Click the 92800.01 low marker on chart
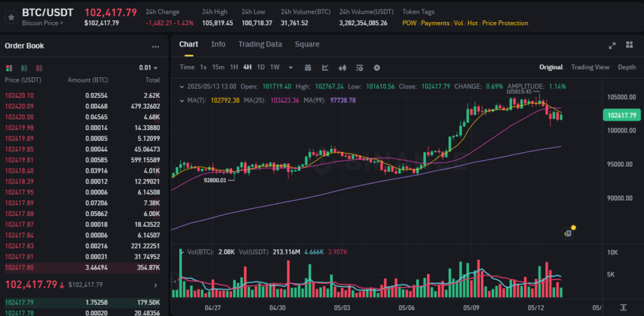This screenshot has height=316, width=644. pyautogui.click(x=215, y=180)
